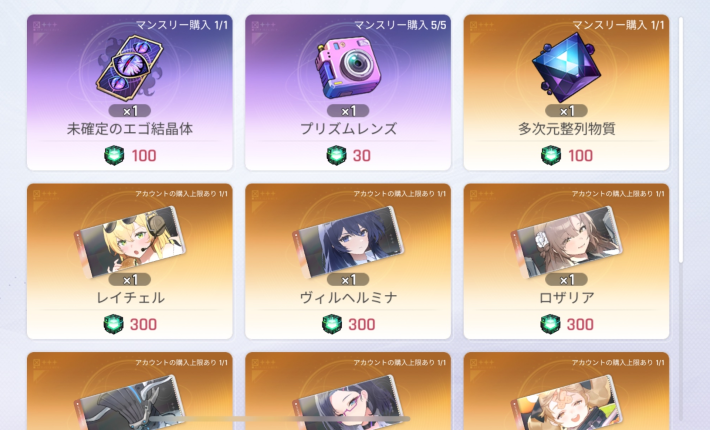
Task: Click the pink プリズムレンズ camera icon
Action: 348,68
